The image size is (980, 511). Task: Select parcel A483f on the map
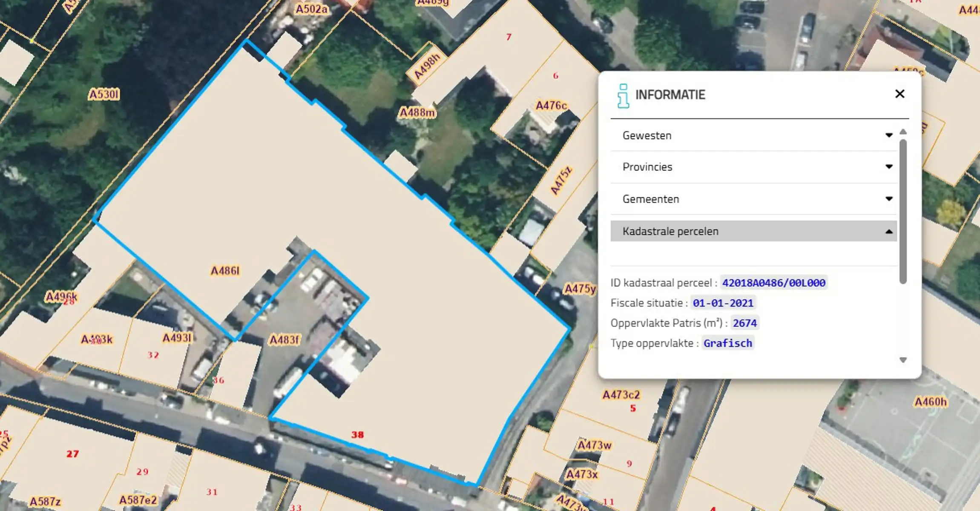click(284, 340)
